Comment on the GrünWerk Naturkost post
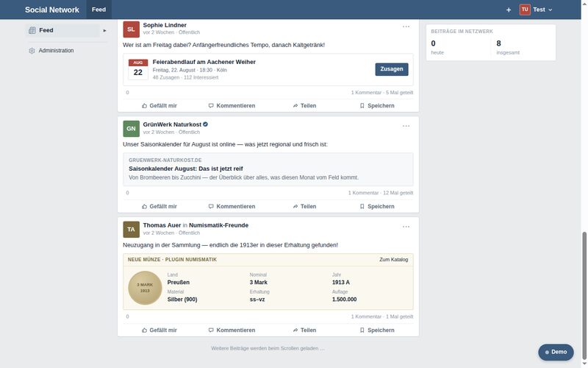 (x=232, y=207)
